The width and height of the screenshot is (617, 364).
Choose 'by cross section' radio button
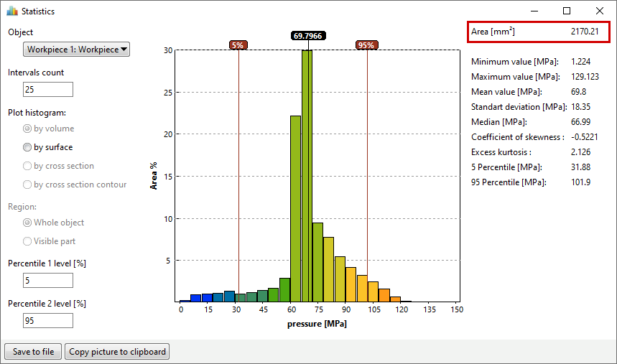tap(28, 167)
